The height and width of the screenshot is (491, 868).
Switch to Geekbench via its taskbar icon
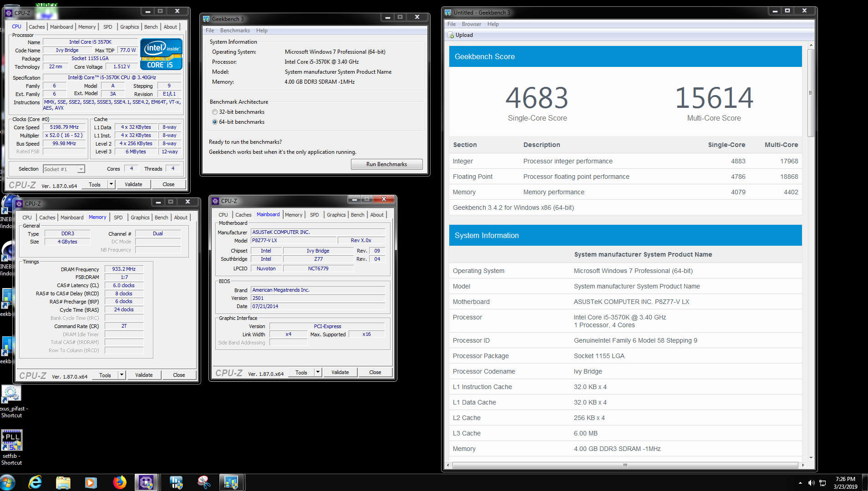(231, 482)
